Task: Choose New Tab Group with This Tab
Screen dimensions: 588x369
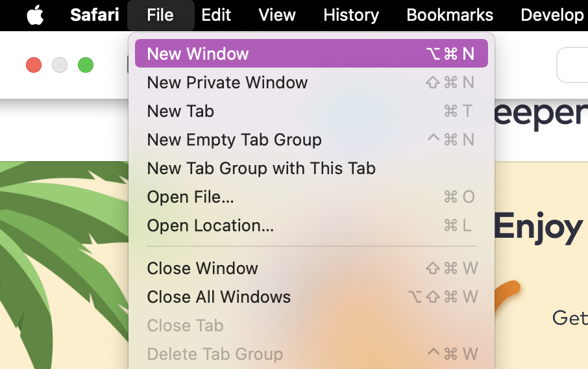Action: coord(312,168)
